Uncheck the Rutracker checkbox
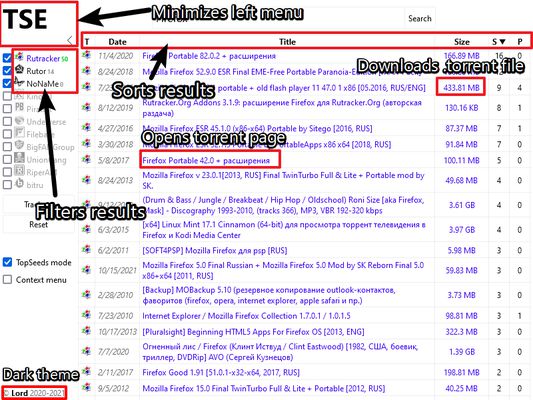 [x=7, y=58]
